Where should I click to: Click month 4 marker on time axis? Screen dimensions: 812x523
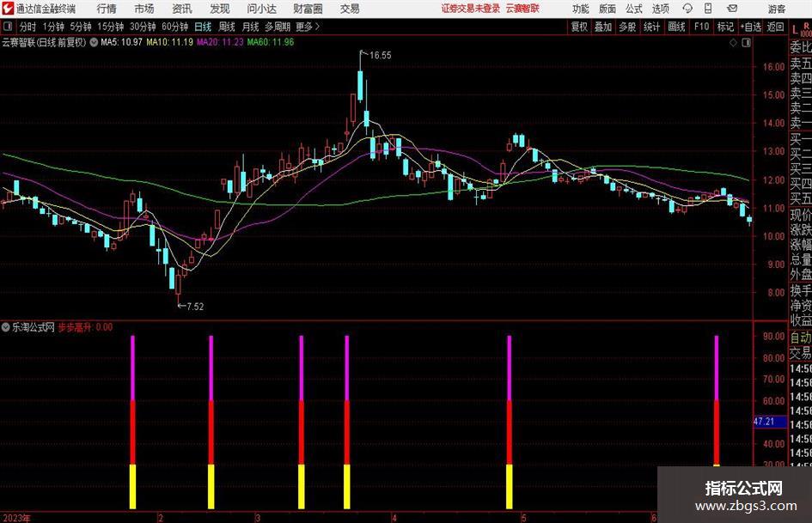394,518
